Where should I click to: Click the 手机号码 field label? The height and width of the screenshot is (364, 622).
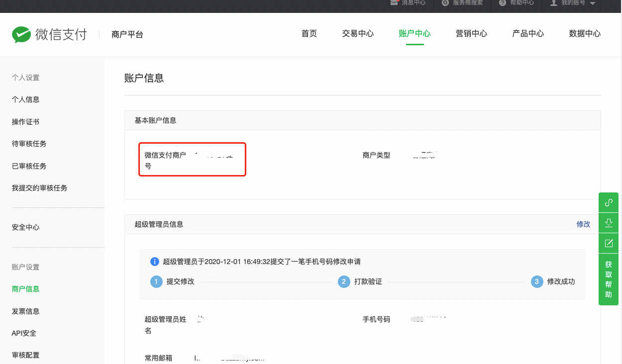click(377, 319)
